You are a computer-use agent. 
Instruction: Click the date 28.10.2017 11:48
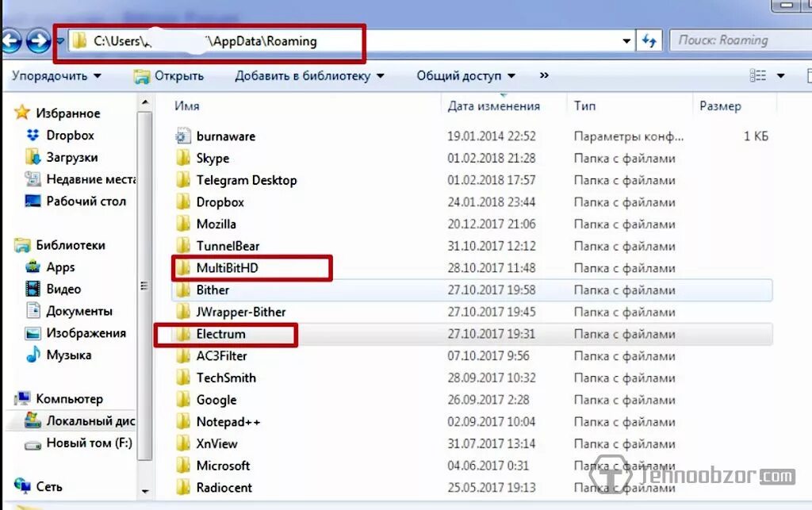click(492, 267)
